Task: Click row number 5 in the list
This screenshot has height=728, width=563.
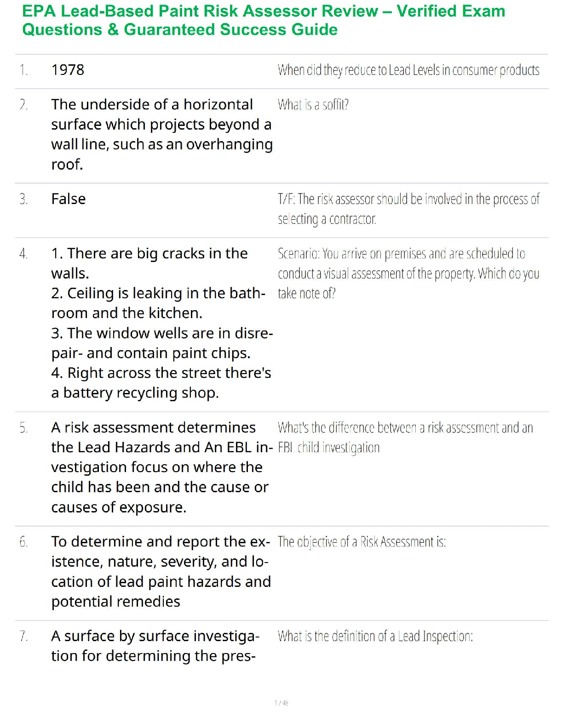Action: [x=23, y=428]
